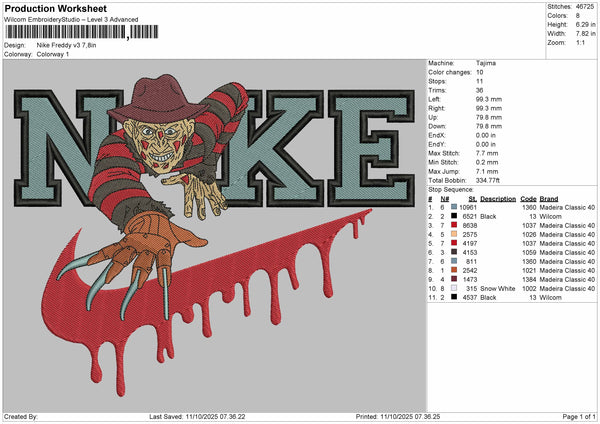Click the 'Brand' column header
The image size is (600, 424).
click(x=549, y=199)
